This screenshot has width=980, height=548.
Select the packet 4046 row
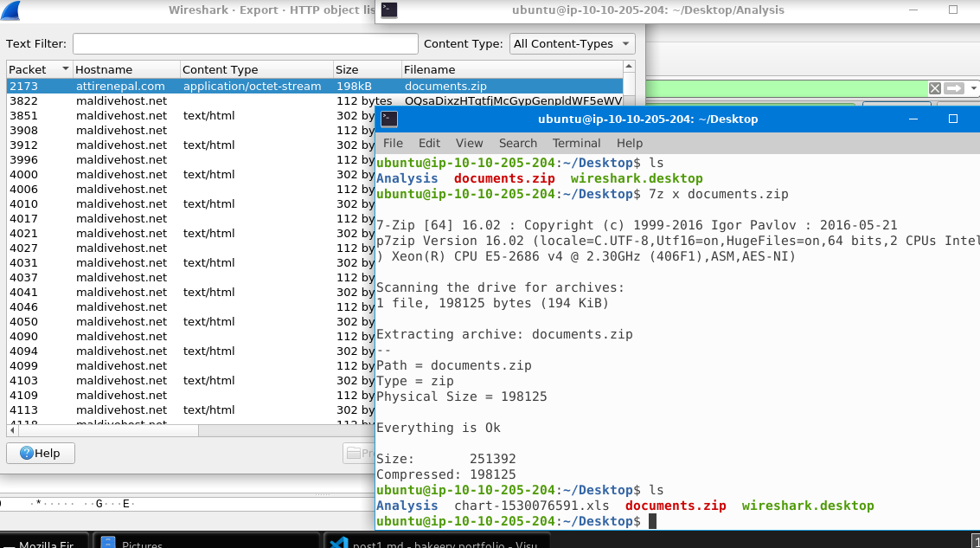tap(190, 306)
